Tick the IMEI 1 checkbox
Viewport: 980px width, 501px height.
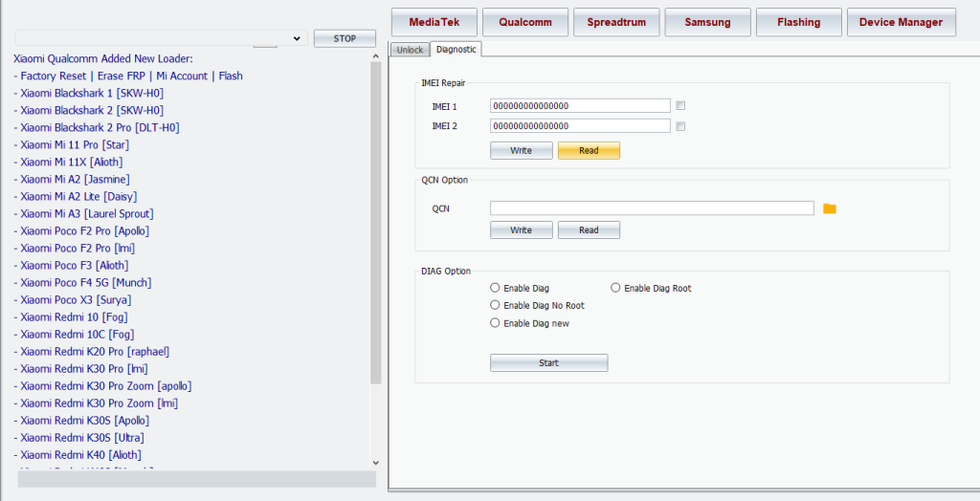point(680,106)
